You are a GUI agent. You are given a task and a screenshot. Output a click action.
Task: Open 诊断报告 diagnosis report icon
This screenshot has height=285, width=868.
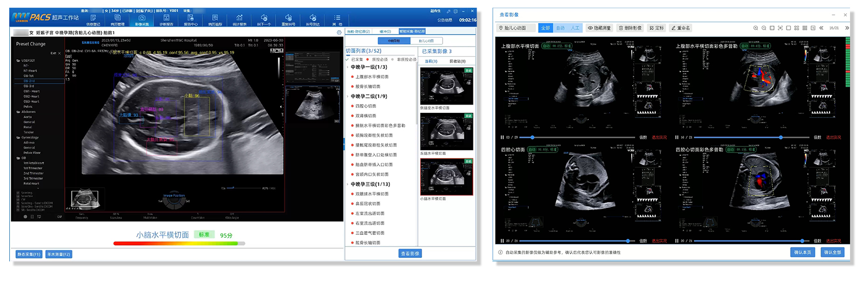166,19
